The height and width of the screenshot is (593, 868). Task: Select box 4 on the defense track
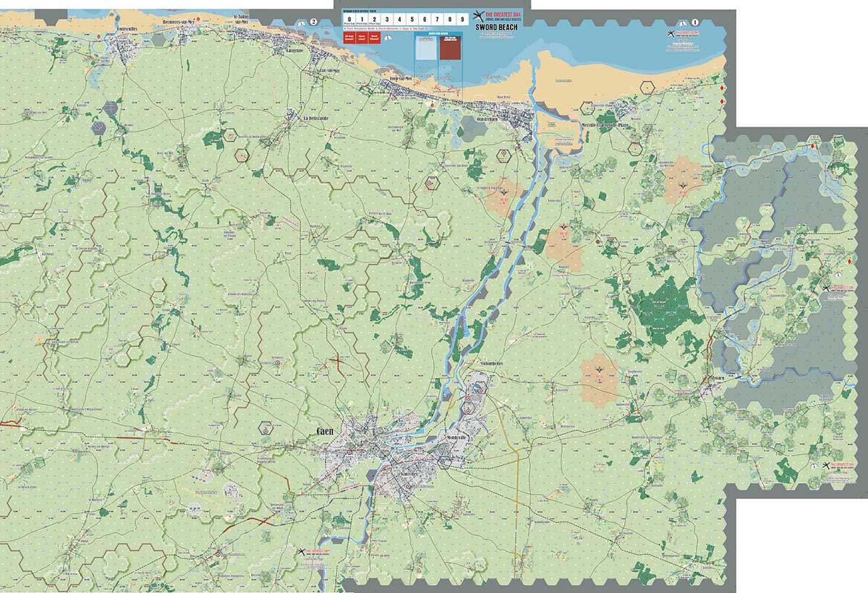(399, 20)
